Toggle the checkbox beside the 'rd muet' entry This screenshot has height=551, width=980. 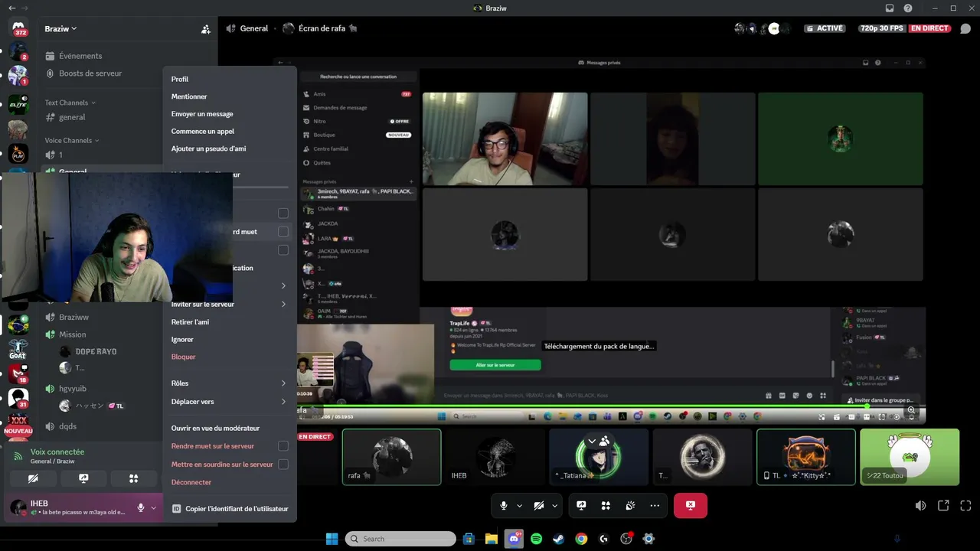pyautogui.click(x=283, y=232)
